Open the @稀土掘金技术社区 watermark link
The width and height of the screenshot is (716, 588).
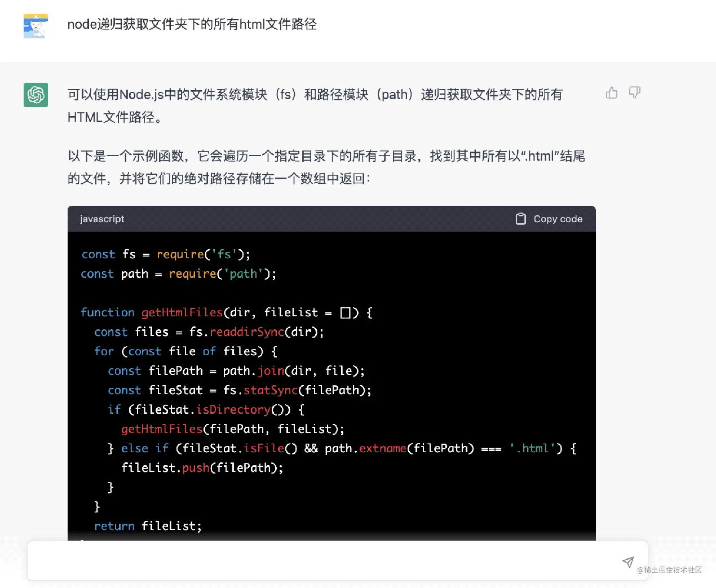(x=671, y=571)
